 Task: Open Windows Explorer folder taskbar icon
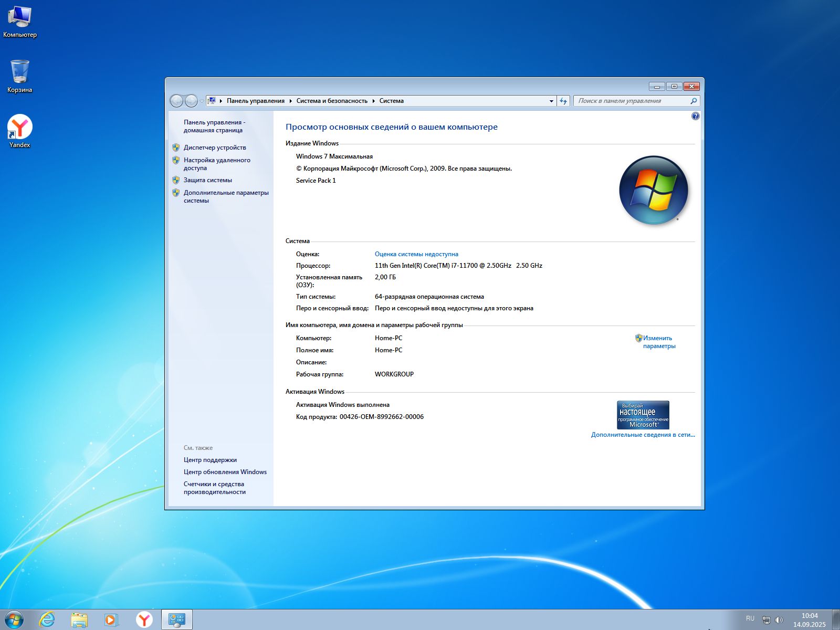click(79, 619)
